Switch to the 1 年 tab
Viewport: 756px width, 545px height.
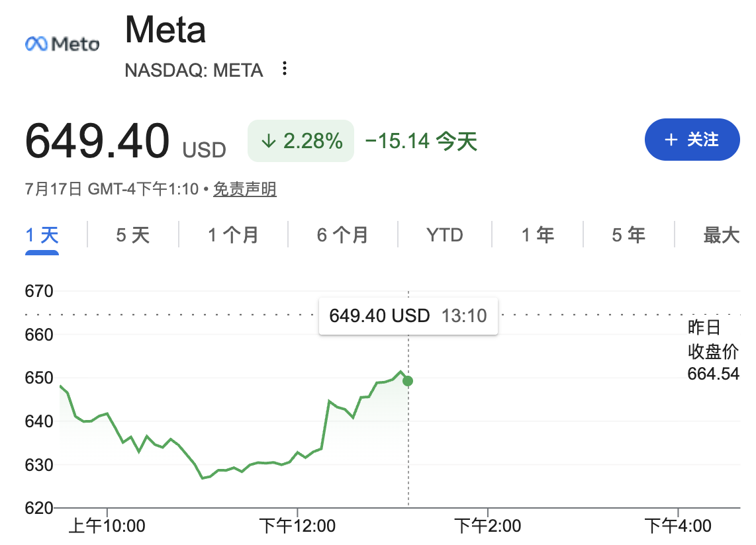(538, 235)
